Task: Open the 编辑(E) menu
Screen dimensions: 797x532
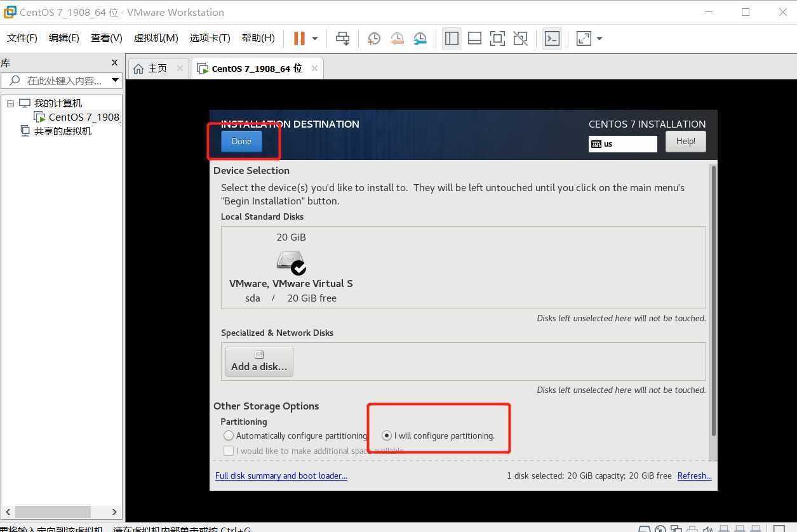Action: [x=64, y=38]
